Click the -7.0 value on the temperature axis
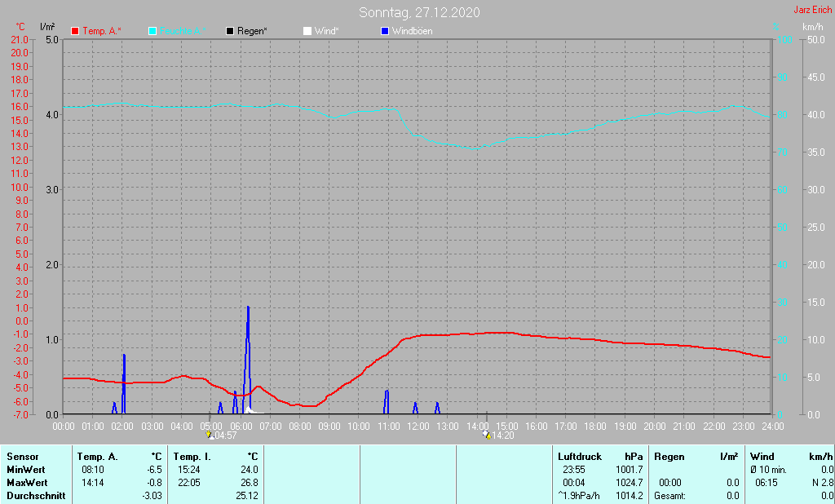The width and height of the screenshot is (835, 504). click(20, 414)
